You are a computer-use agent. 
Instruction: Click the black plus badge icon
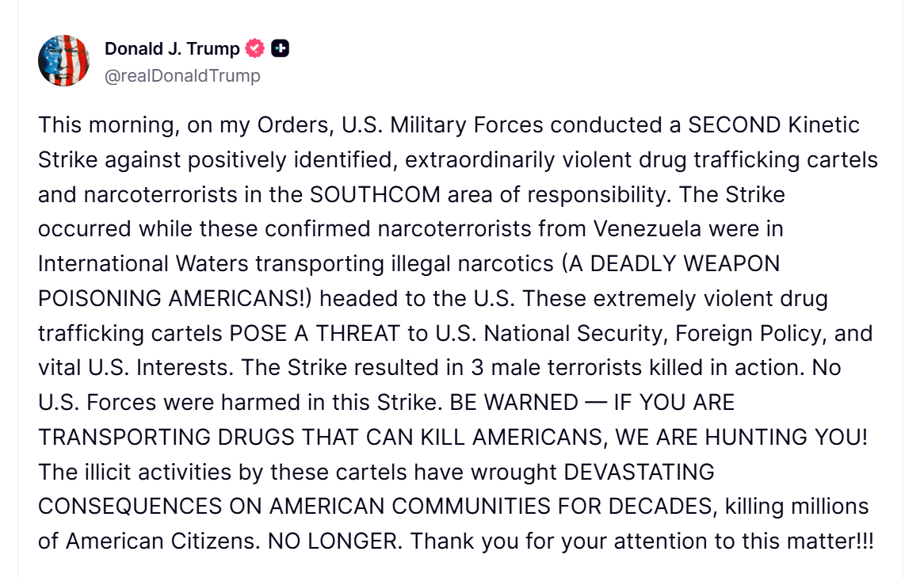[280, 49]
